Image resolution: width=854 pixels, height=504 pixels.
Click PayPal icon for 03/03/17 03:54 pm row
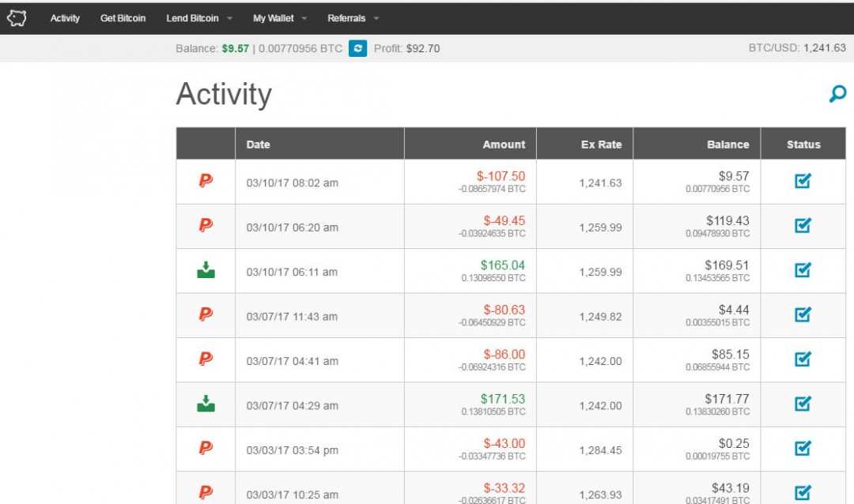[206, 449]
